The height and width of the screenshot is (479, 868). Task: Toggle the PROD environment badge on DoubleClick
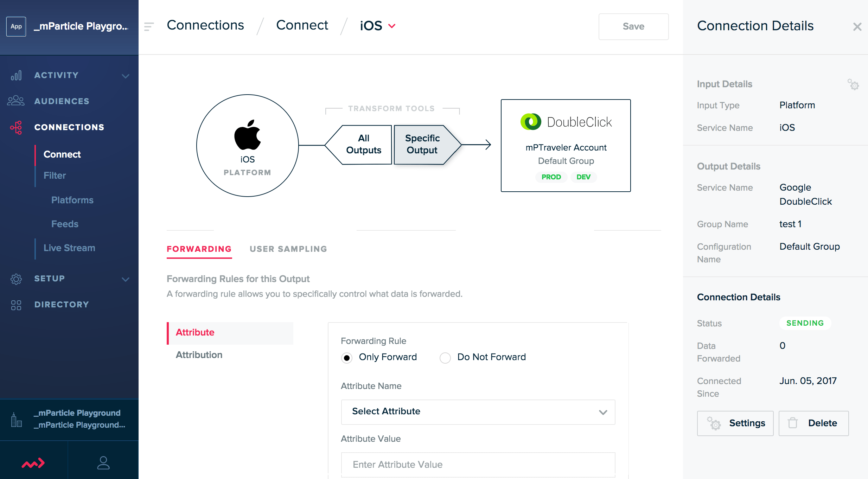(x=550, y=177)
